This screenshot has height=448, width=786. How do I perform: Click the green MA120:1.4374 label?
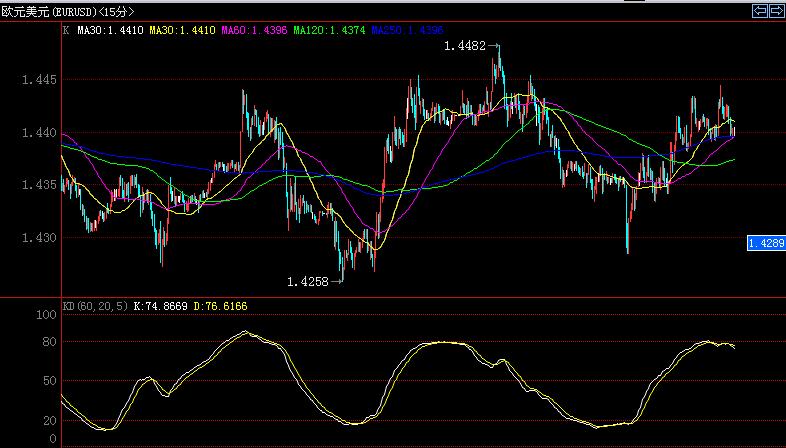click(x=329, y=31)
